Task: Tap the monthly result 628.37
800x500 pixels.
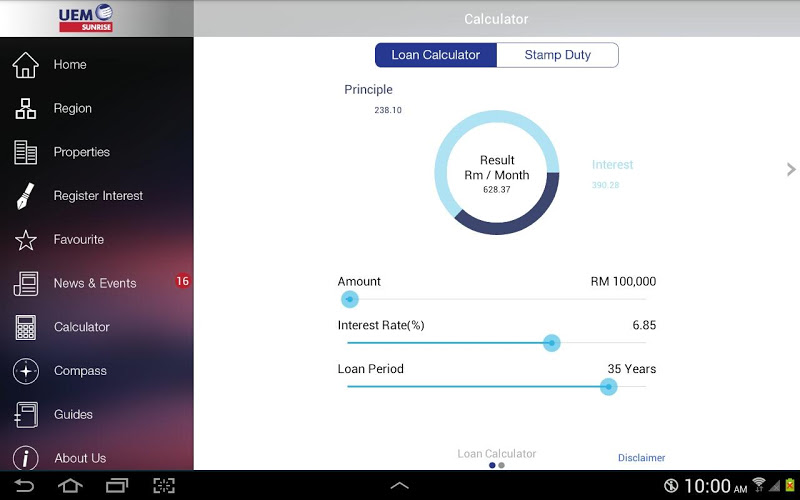Action: pos(496,190)
